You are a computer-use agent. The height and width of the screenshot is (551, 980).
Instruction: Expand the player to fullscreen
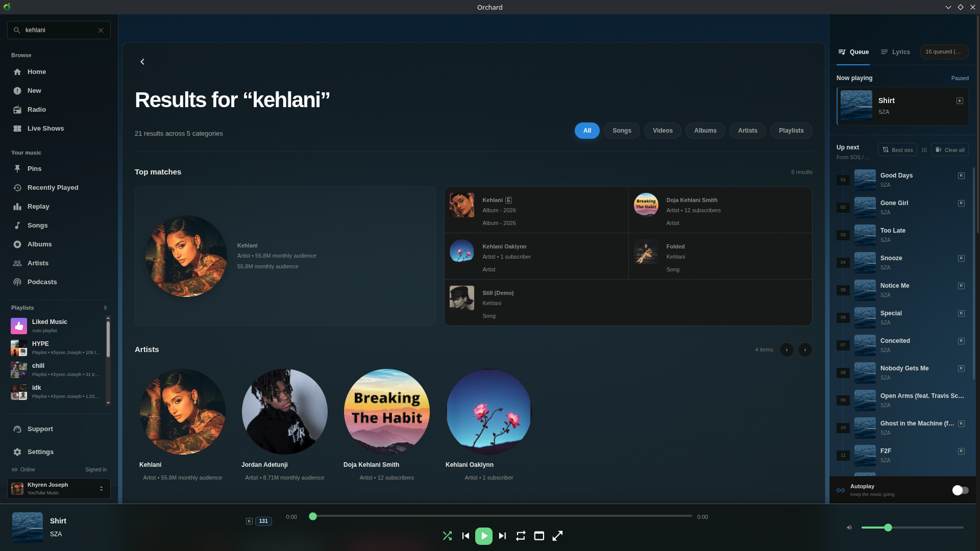(557, 536)
